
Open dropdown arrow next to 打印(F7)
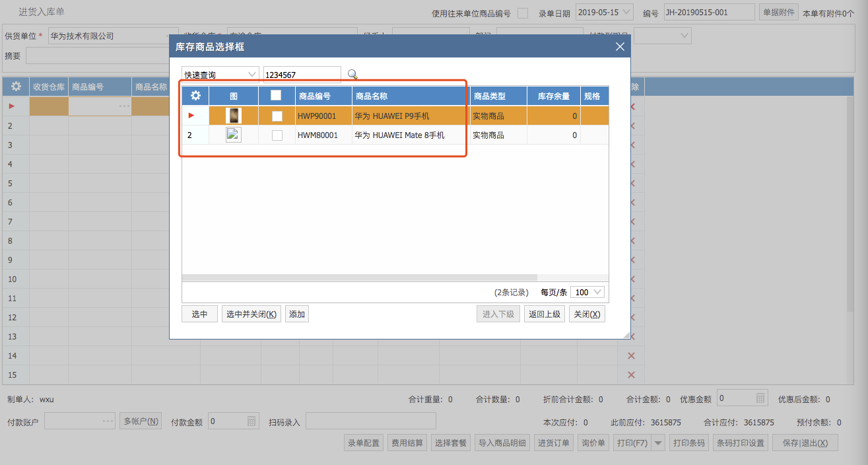point(657,443)
